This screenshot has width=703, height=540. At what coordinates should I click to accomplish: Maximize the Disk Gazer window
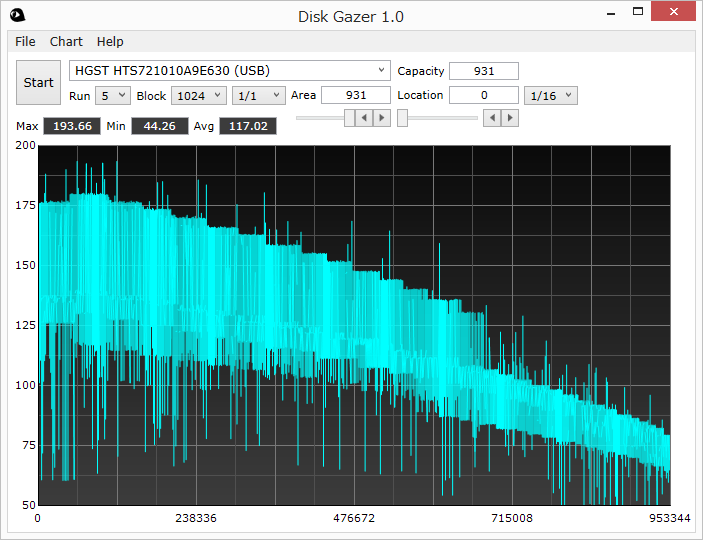click(x=638, y=12)
